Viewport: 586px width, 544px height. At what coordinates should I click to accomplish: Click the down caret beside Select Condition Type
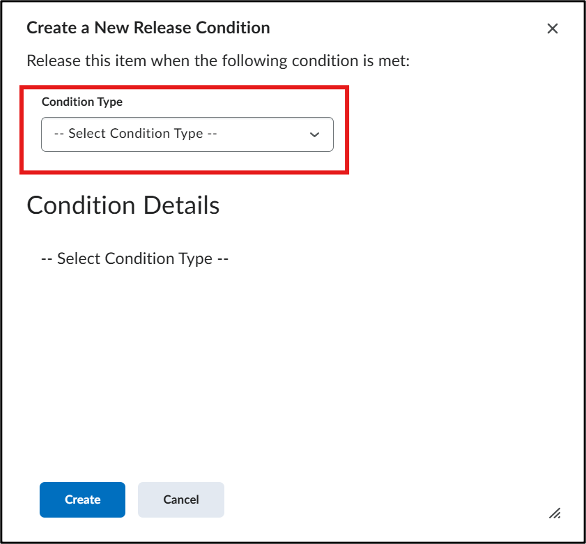[x=314, y=135]
